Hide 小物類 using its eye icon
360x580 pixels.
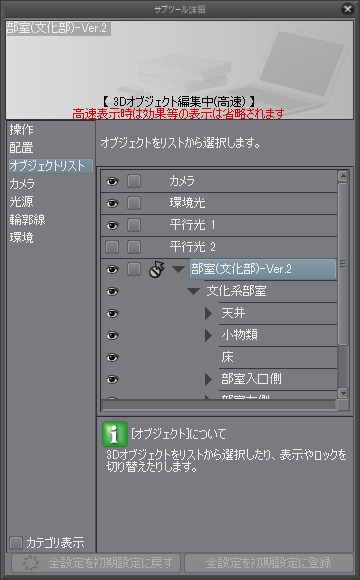coord(112,335)
